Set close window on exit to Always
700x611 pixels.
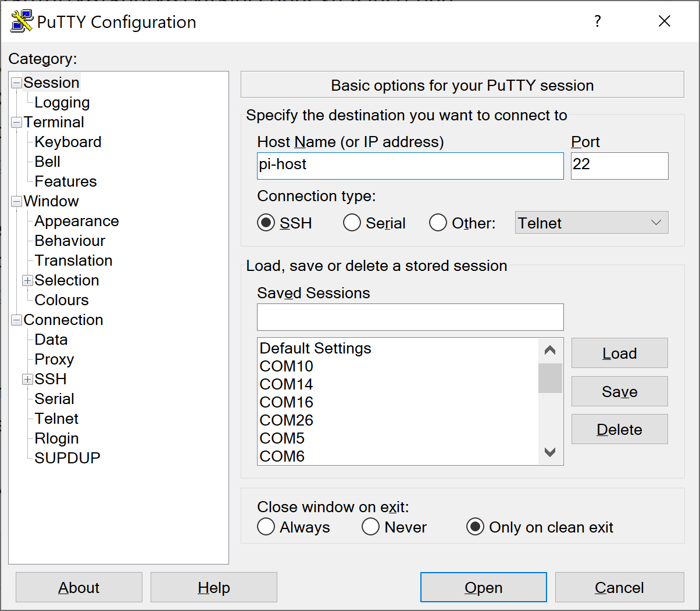tap(266, 527)
